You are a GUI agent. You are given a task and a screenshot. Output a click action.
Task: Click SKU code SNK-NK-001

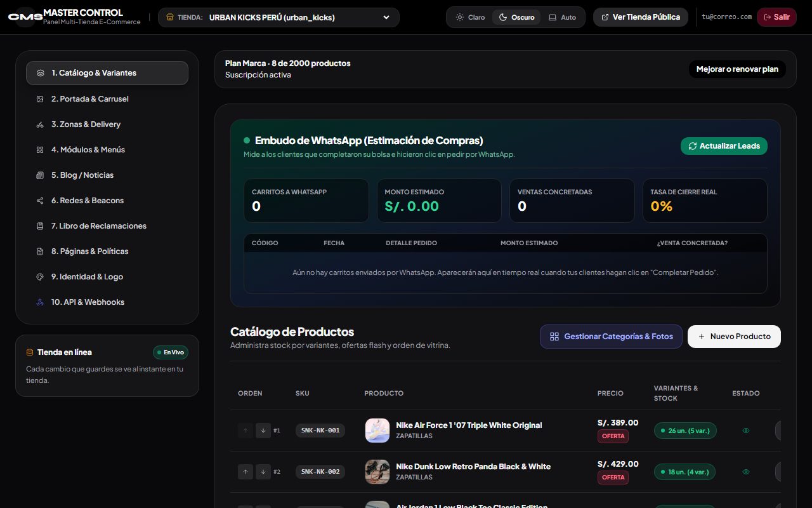(x=320, y=431)
